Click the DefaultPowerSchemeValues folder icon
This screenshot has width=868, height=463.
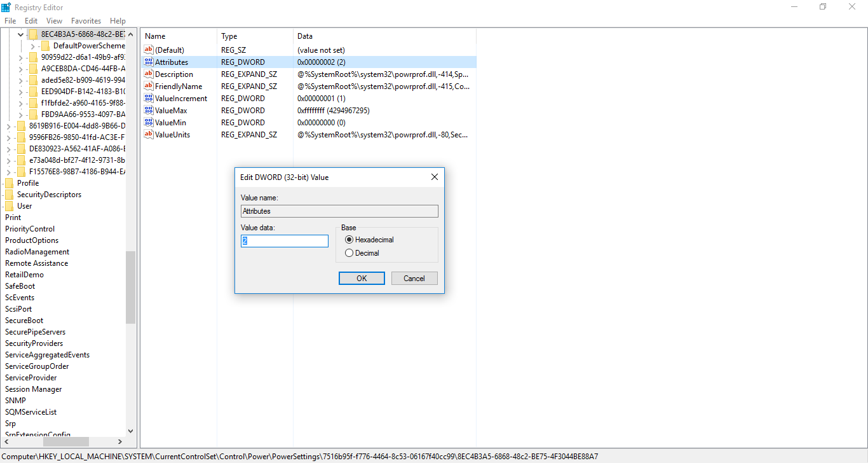[x=45, y=45]
